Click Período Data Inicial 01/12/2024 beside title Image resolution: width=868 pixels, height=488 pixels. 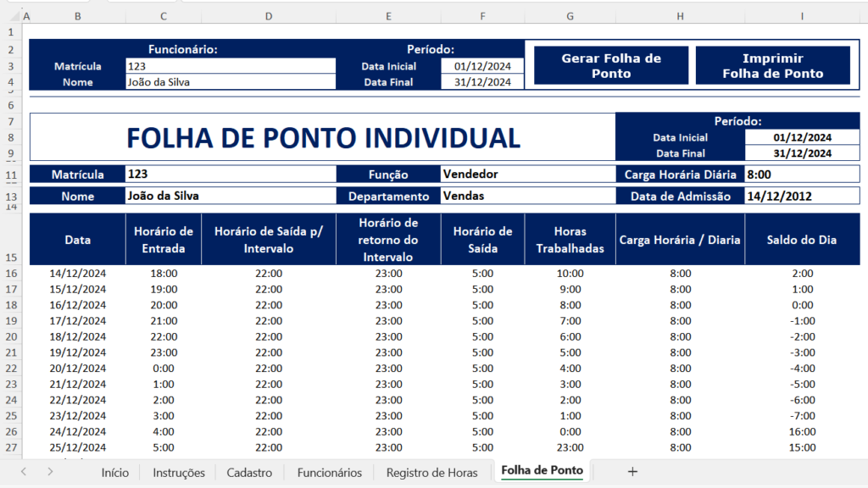tap(802, 137)
